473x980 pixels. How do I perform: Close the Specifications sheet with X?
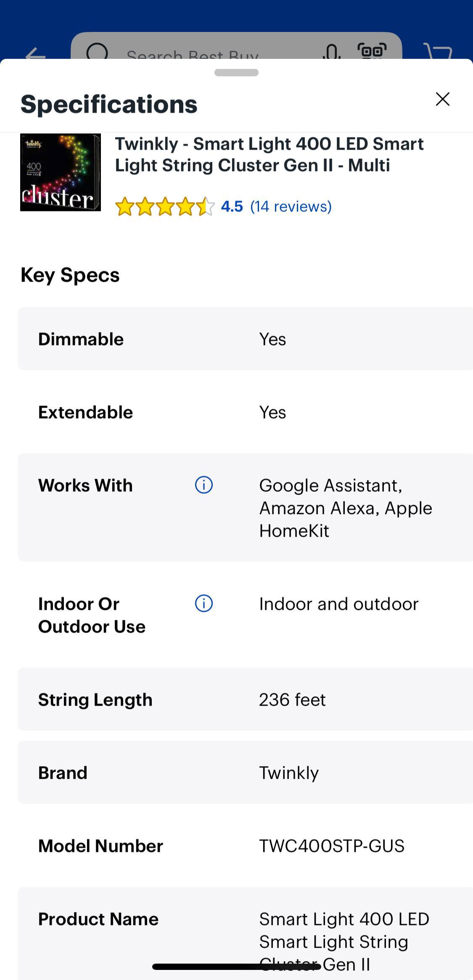tap(442, 100)
